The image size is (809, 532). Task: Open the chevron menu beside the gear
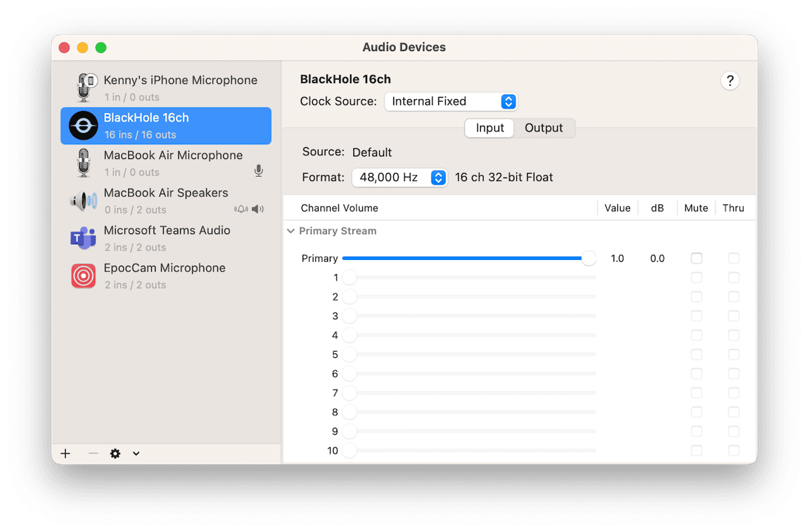coord(136,454)
